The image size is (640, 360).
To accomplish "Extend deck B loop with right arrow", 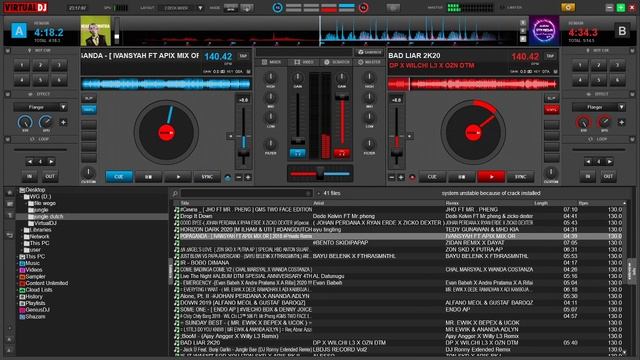I will click(x=609, y=162).
